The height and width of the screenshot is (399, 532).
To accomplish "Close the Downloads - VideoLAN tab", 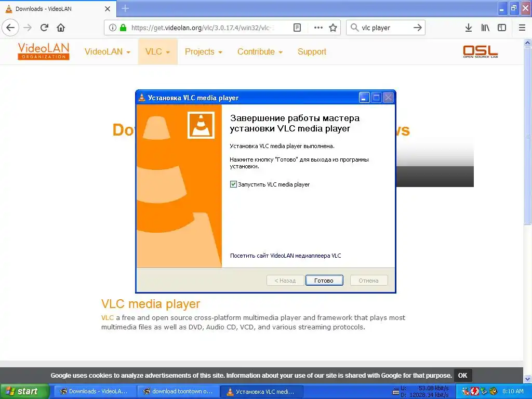I will (x=107, y=9).
